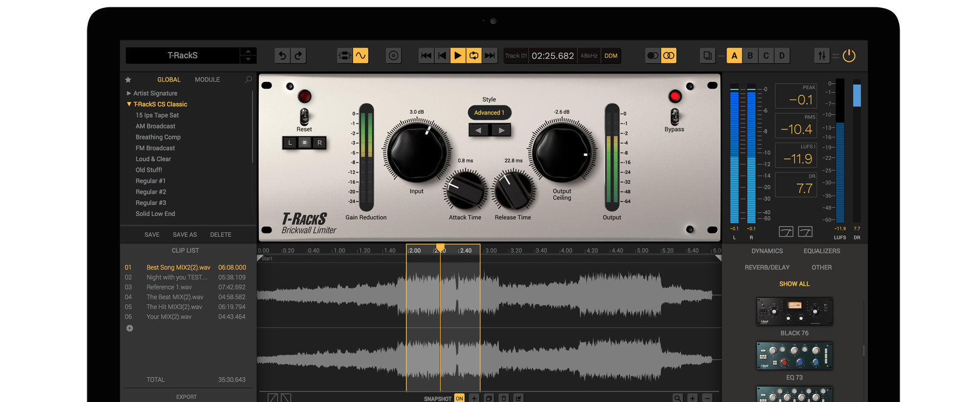Image resolution: width=980 pixels, height=402 pixels.
Task: Select clip Reference 1.wav
Action: (x=185, y=287)
